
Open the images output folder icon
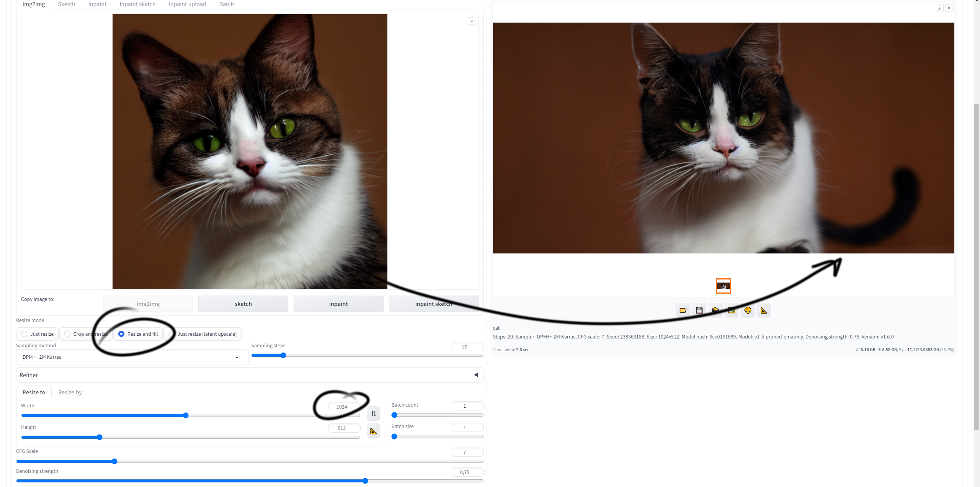click(683, 311)
